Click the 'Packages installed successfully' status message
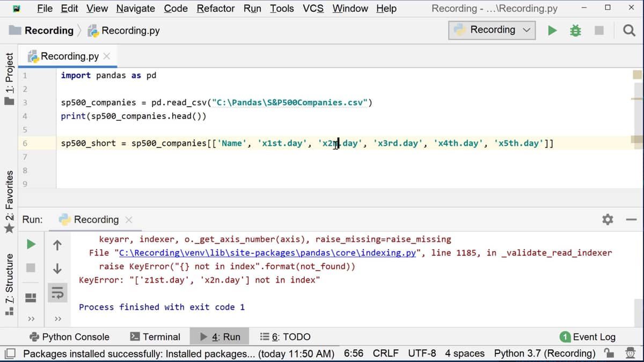Image resolution: width=644 pixels, height=362 pixels. click(x=179, y=353)
